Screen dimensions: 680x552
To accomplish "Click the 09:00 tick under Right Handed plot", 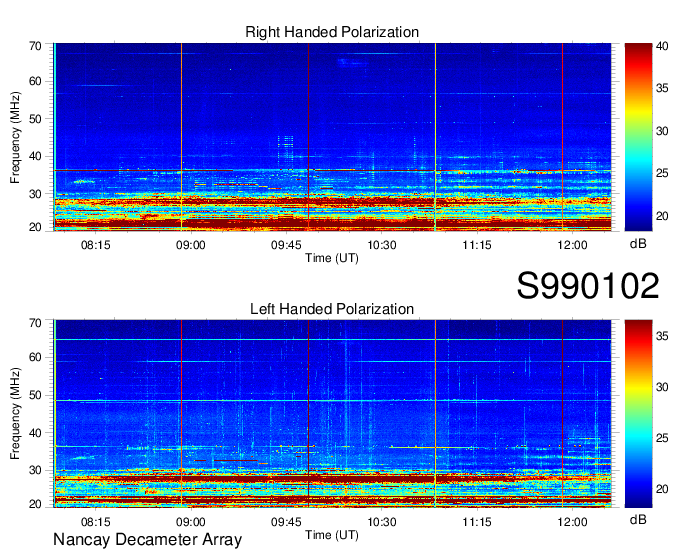I will [x=191, y=245].
